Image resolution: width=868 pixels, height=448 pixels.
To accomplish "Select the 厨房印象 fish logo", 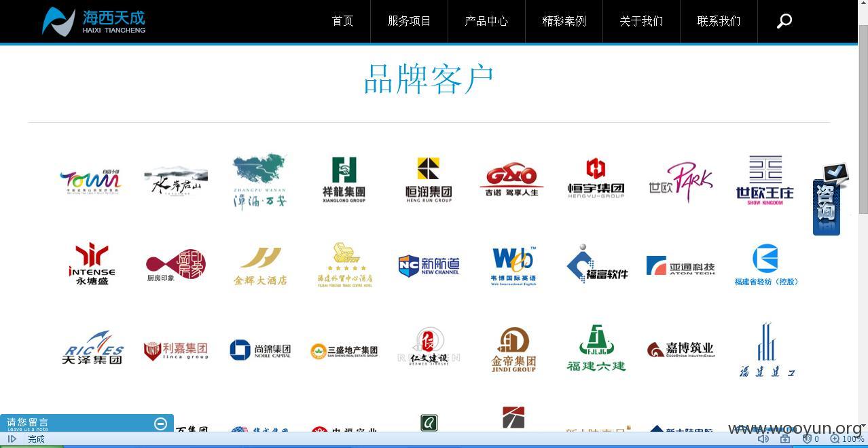I will [x=176, y=265].
